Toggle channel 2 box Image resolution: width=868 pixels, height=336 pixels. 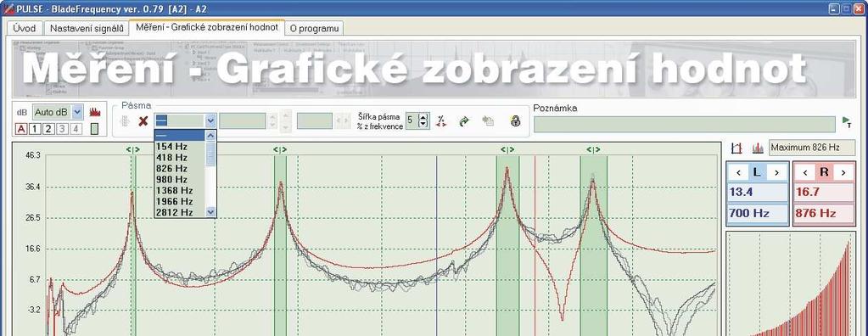tap(48, 129)
